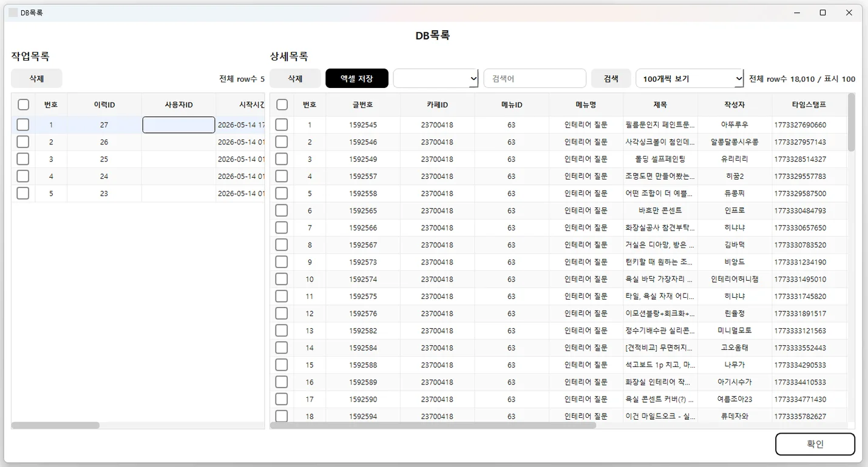Check the 상세목록 row with 글번호 1592545
The height and width of the screenshot is (467, 868).
282,125
